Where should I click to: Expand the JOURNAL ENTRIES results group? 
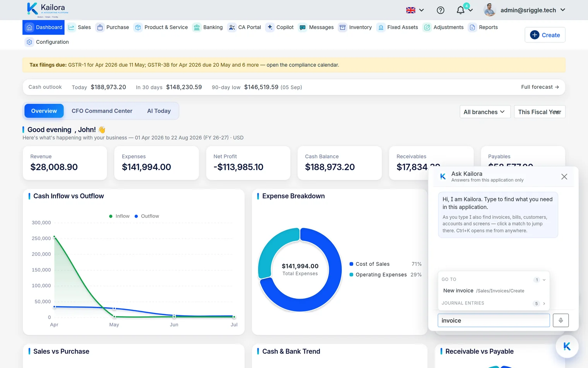coord(544,304)
